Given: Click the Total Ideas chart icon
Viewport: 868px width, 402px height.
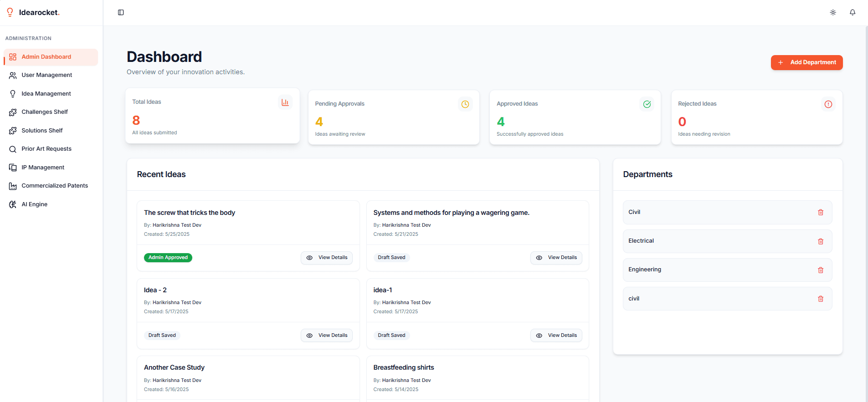Looking at the screenshot, I should click(285, 102).
